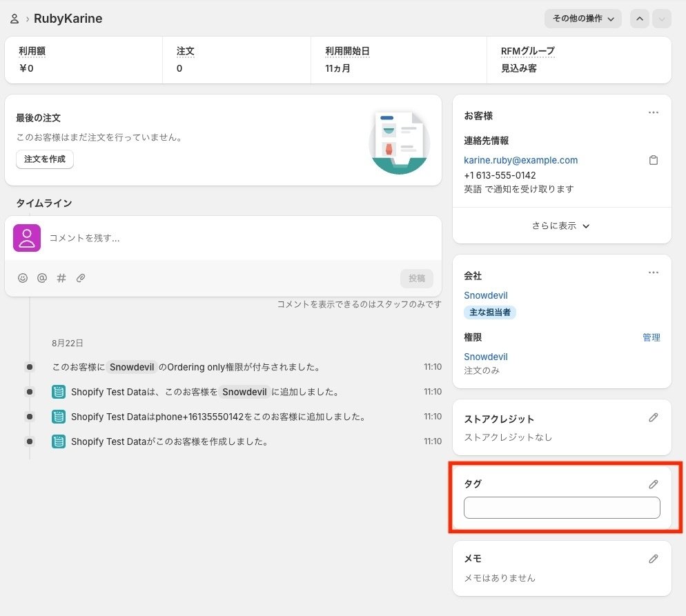Click the customers icon in breadcrumb

[14, 19]
